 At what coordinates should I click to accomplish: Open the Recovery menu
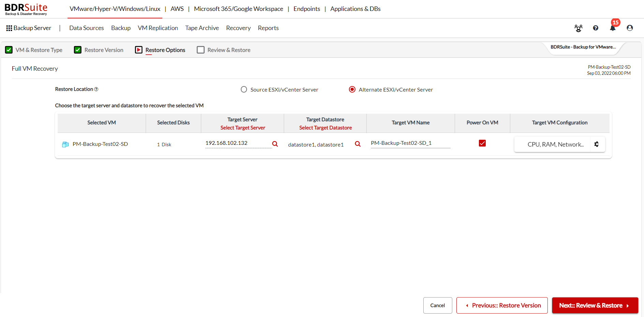pos(238,28)
